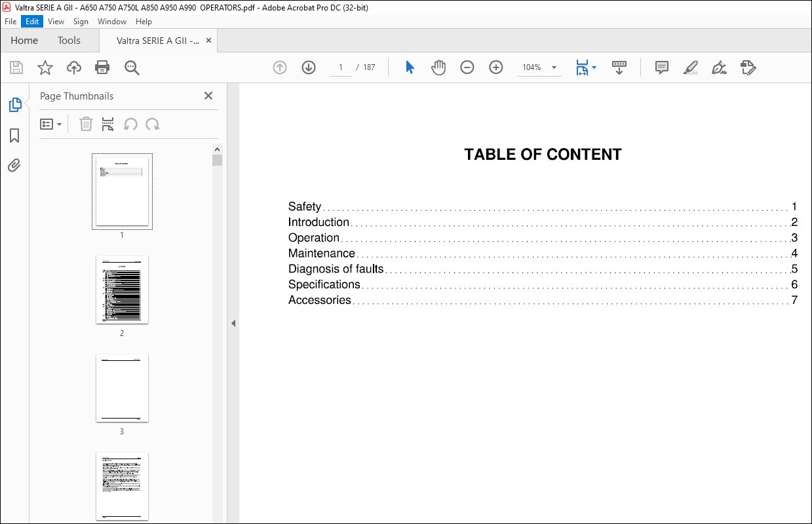The width and height of the screenshot is (812, 524).
Task: Rotate page clockwise icon
Action: pos(153,124)
